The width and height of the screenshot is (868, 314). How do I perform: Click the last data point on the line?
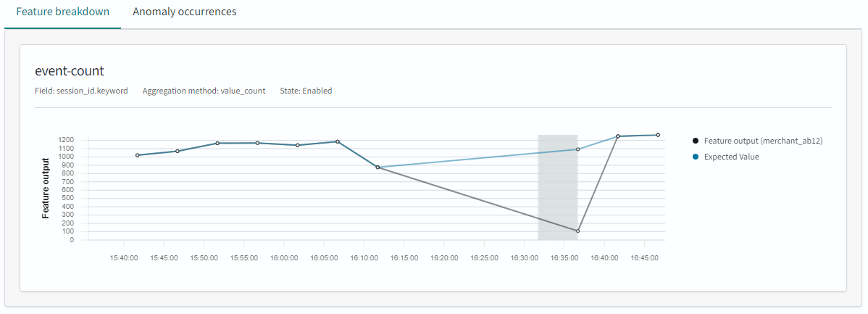[658, 135]
